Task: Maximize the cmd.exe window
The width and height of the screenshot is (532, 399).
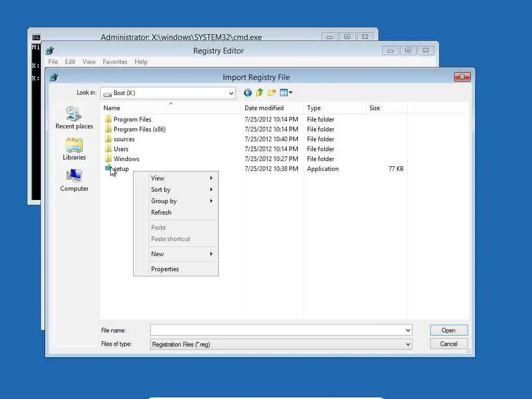Action: pos(347,37)
